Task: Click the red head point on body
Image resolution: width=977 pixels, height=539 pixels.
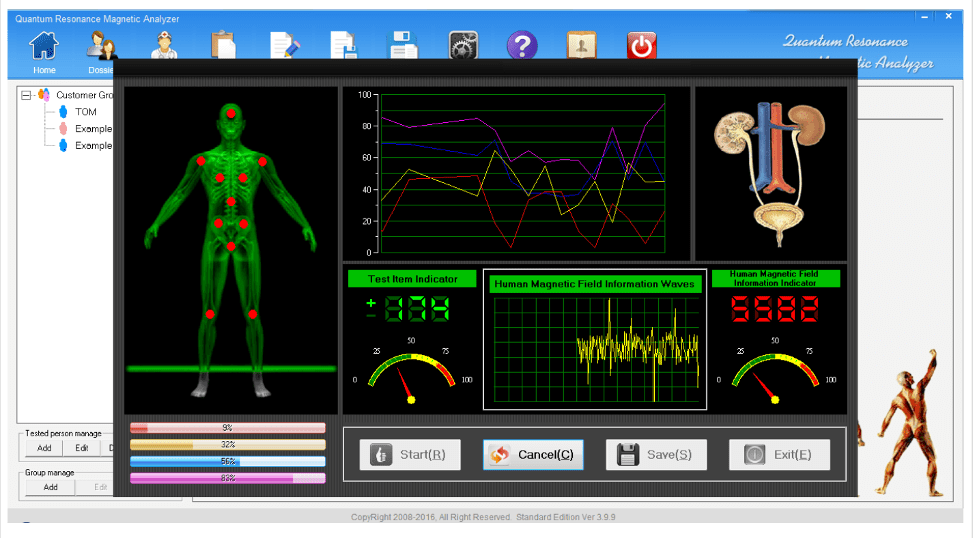Action: pyautogui.click(x=231, y=113)
